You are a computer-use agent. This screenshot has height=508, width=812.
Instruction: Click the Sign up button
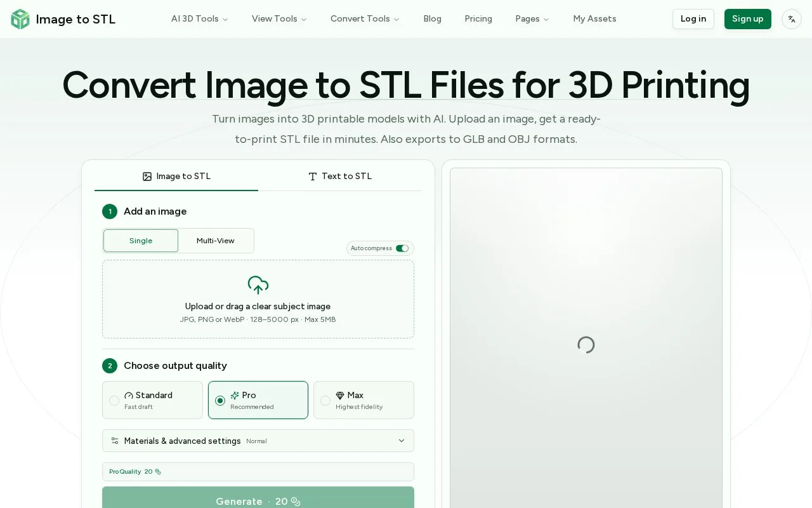(748, 19)
